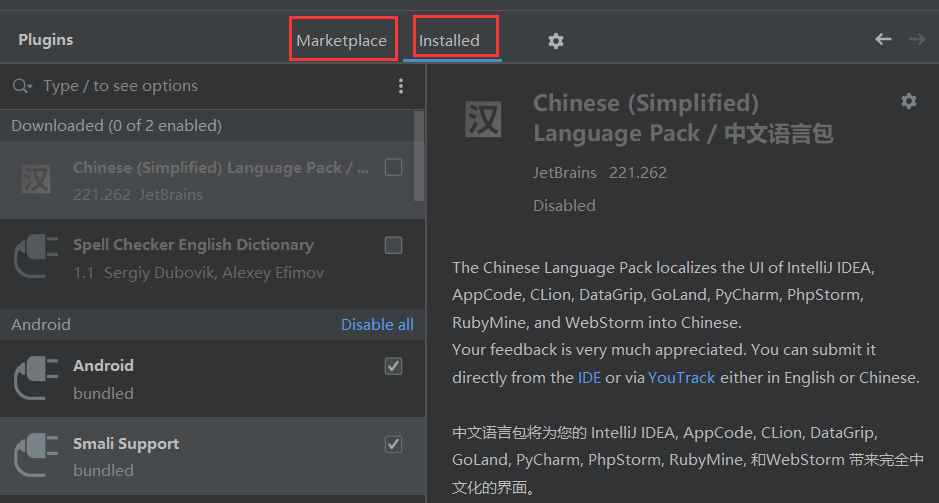Select the Android plugin name
This screenshot has height=503, width=939.
pyautogui.click(x=104, y=366)
